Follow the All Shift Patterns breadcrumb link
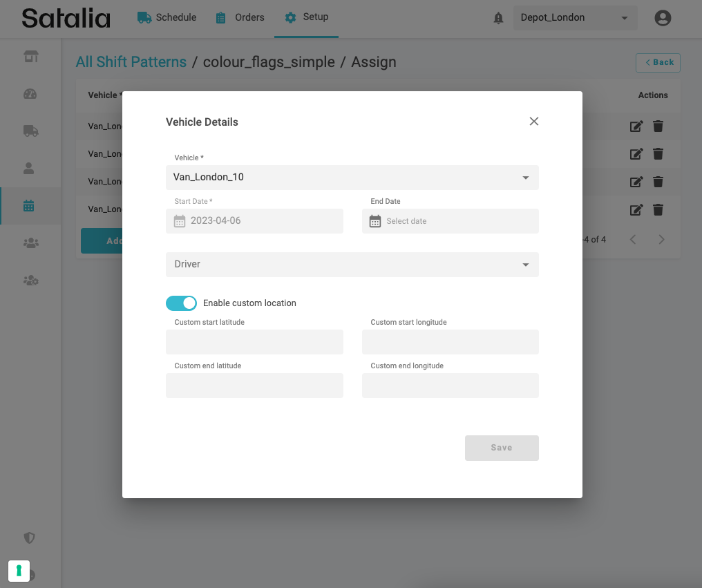Image resolution: width=702 pixels, height=588 pixels. 131,62
